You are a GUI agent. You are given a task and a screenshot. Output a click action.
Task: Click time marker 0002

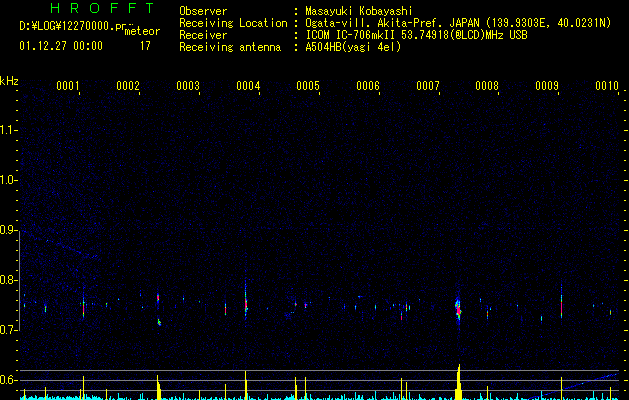128,86
